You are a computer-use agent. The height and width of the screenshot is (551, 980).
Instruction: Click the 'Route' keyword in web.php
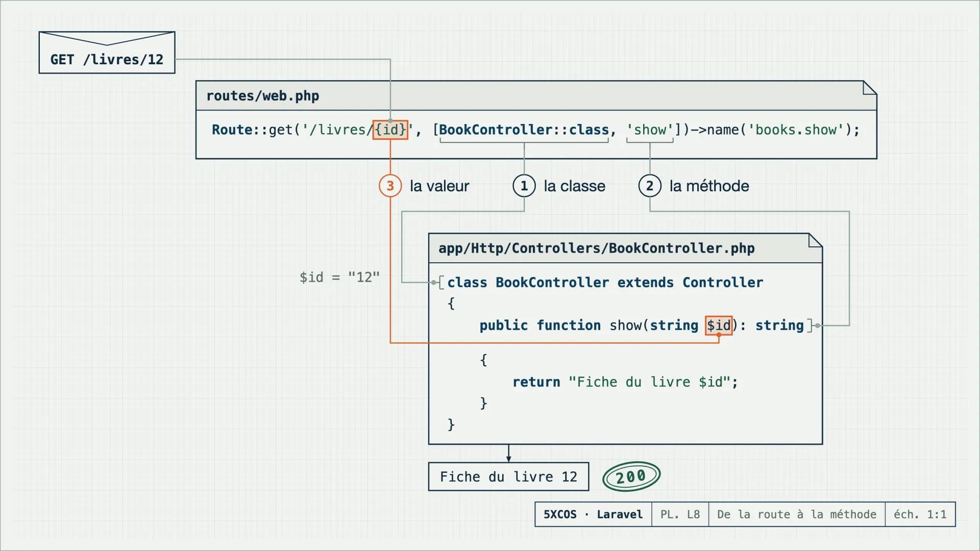pyautogui.click(x=232, y=130)
